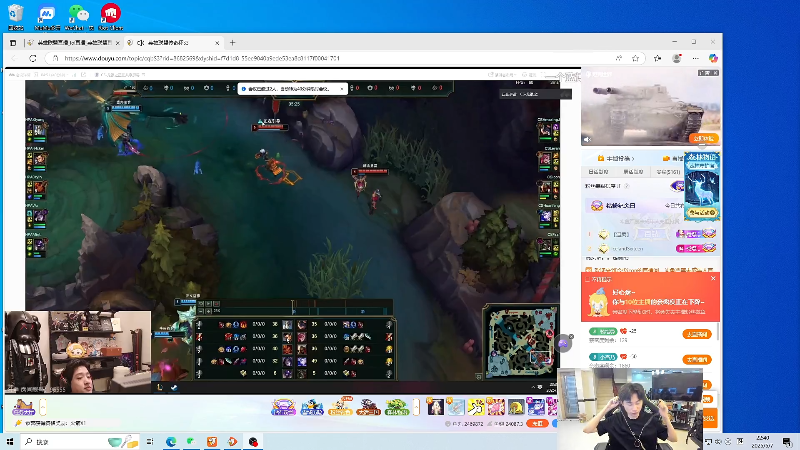800x450 pixels.
Task: Click the orange button on tank ad
Action: coord(704,138)
